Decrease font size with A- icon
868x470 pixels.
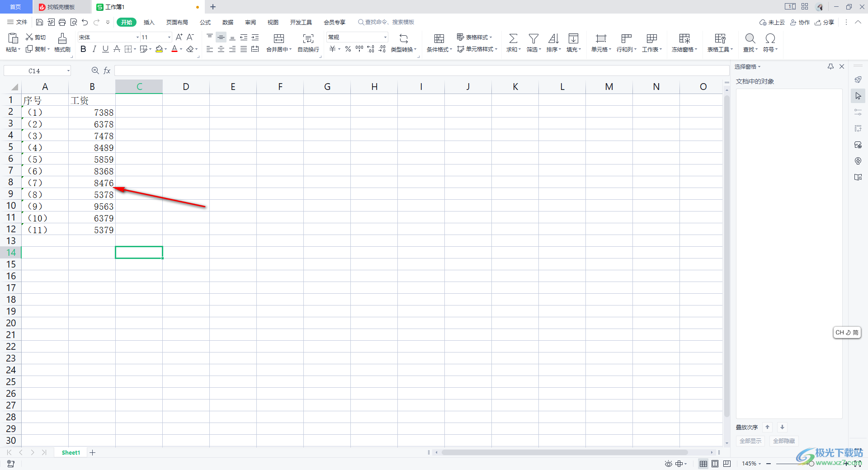point(190,37)
